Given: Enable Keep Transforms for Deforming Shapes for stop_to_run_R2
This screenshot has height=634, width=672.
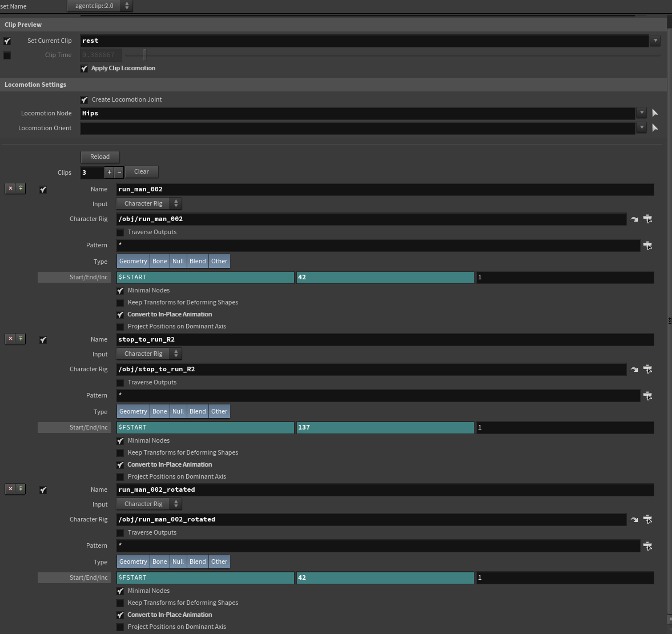Looking at the screenshot, I should (x=120, y=453).
